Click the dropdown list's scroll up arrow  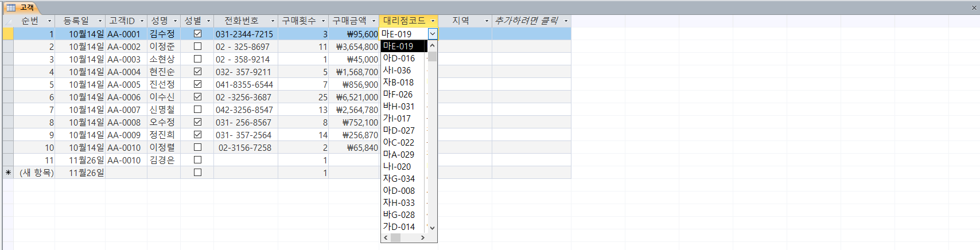point(433,45)
